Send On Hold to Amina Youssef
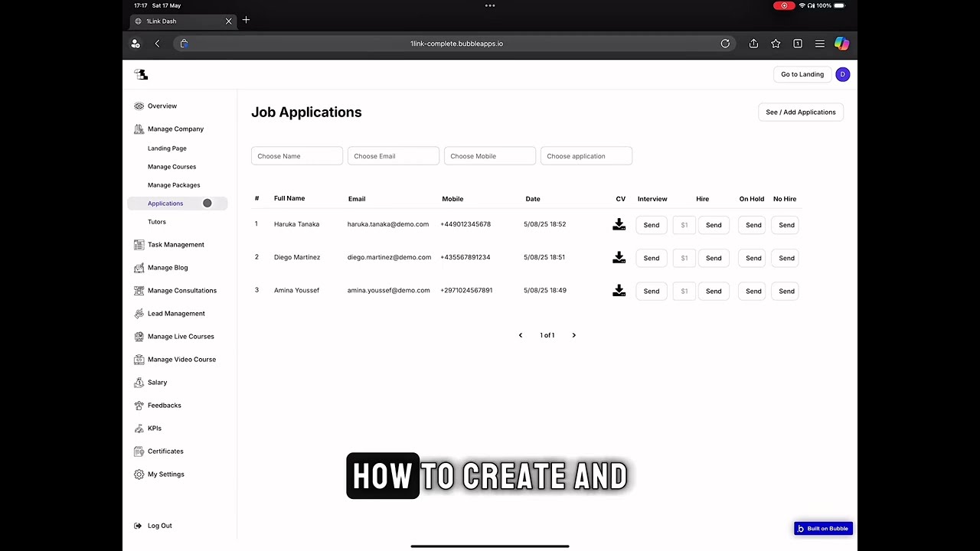This screenshot has height=551, width=980. (753, 291)
